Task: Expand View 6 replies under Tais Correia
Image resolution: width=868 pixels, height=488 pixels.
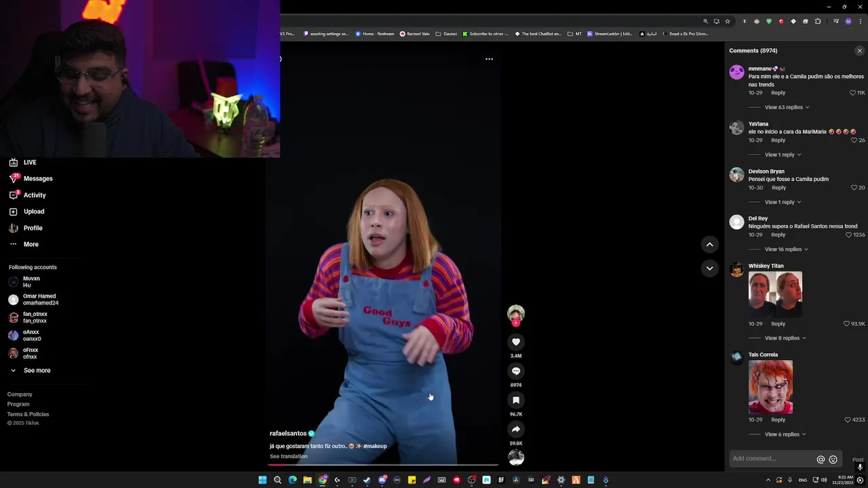Action: [x=785, y=434]
